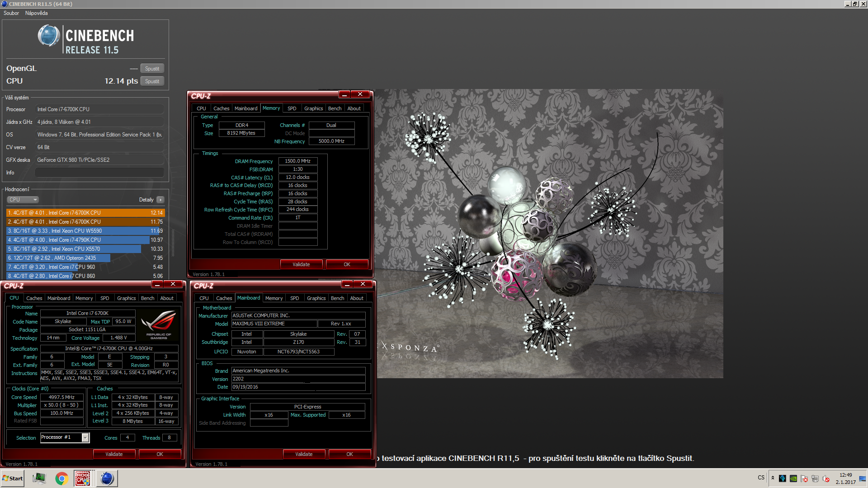
Task: Click the CS language indicator
Action: pyautogui.click(x=761, y=478)
